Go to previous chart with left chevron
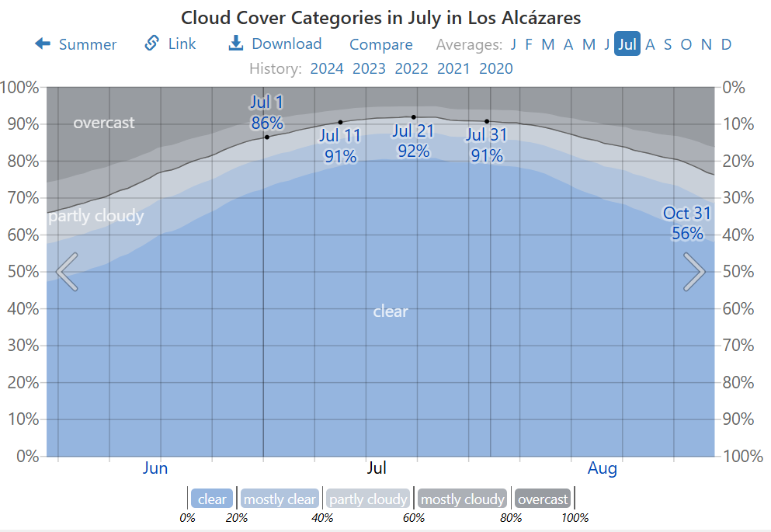The width and height of the screenshot is (771, 532). pyautogui.click(x=67, y=272)
